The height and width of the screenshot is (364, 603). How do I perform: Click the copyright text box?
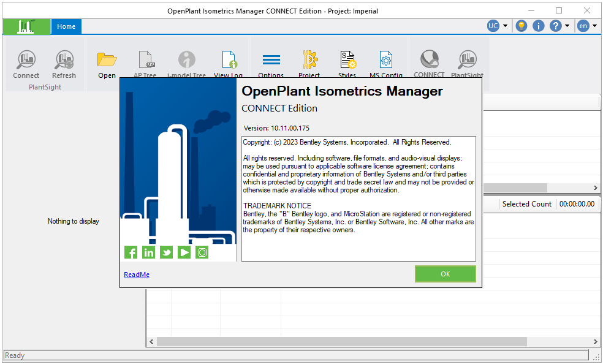(358, 199)
